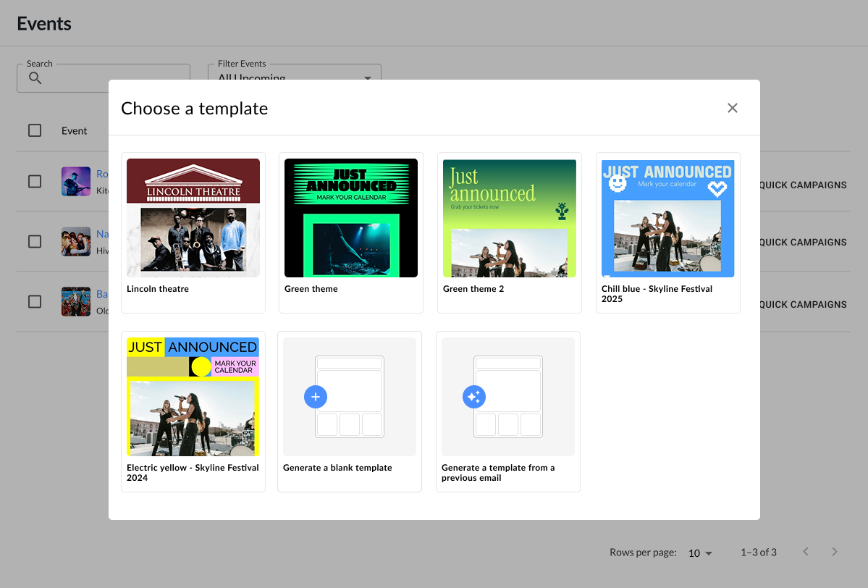Toggle the select-all events checkbox
This screenshot has width=868, height=588.
pyautogui.click(x=35, y=130)
